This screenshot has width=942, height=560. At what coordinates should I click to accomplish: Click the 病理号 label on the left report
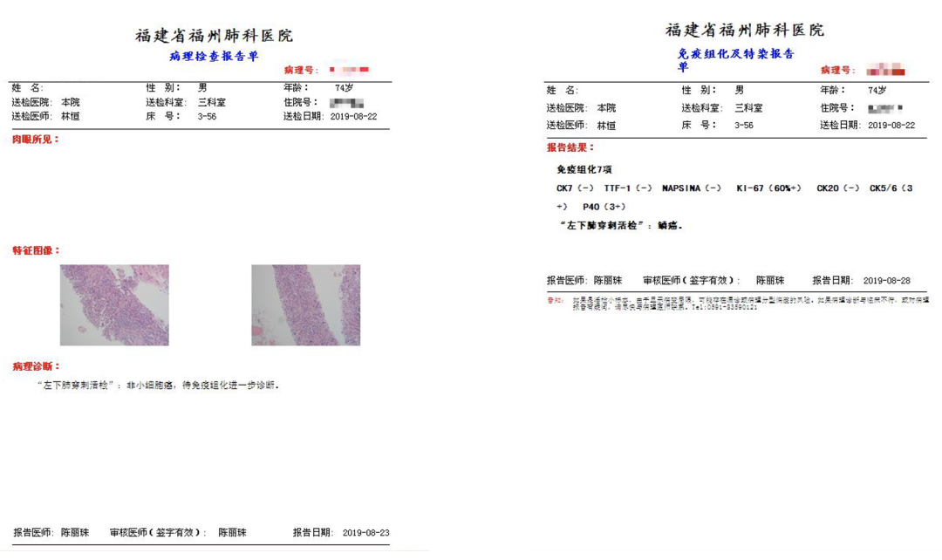(302, 71)
